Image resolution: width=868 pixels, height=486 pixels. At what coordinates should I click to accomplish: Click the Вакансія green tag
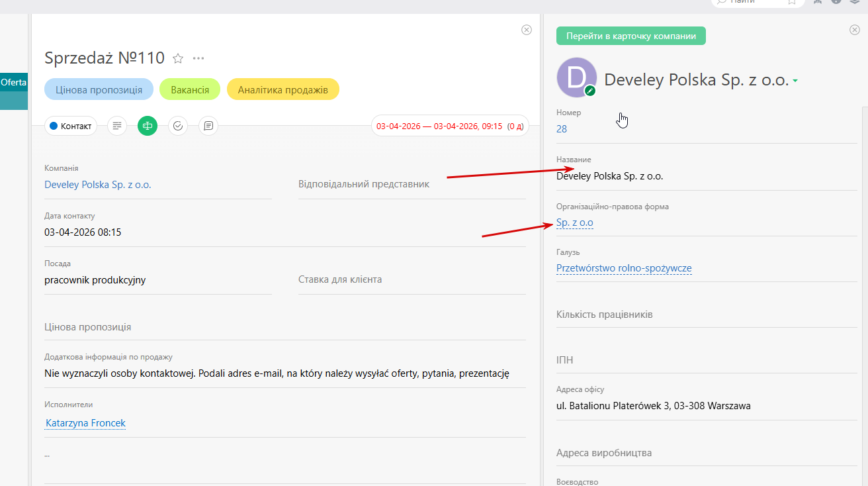click(x=190, y=89)
